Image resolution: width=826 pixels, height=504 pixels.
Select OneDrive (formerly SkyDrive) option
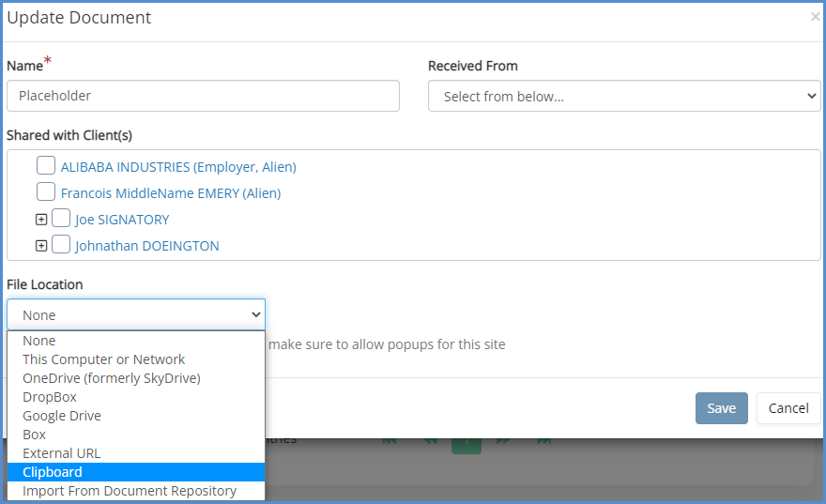click(111, 378)
